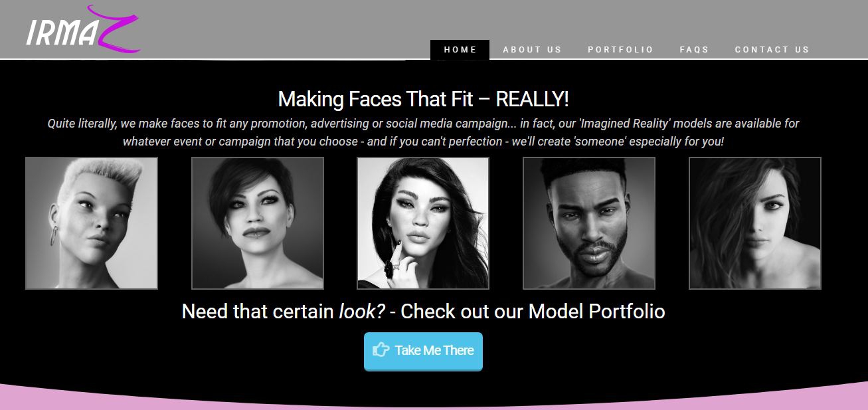This screenshot has width=868, height=410.
Task: Click the IRMAZ logo in the header
Action: [x=83, y=29]
